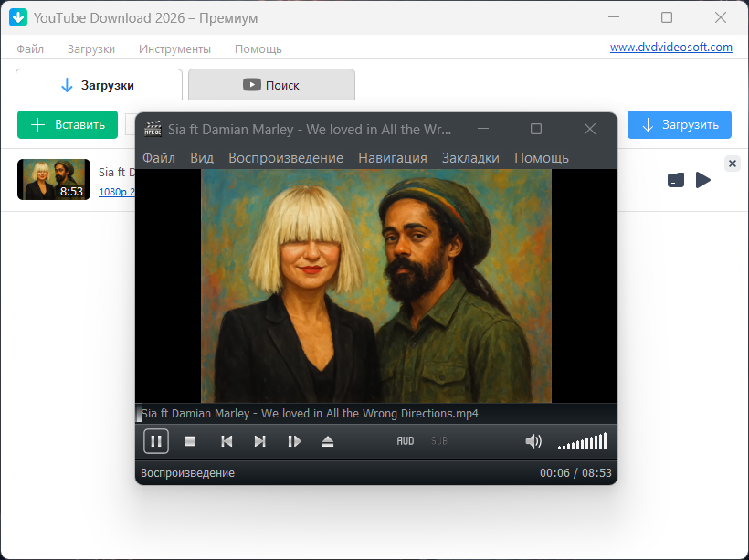Open the 1080p quality link

(117, 192)
